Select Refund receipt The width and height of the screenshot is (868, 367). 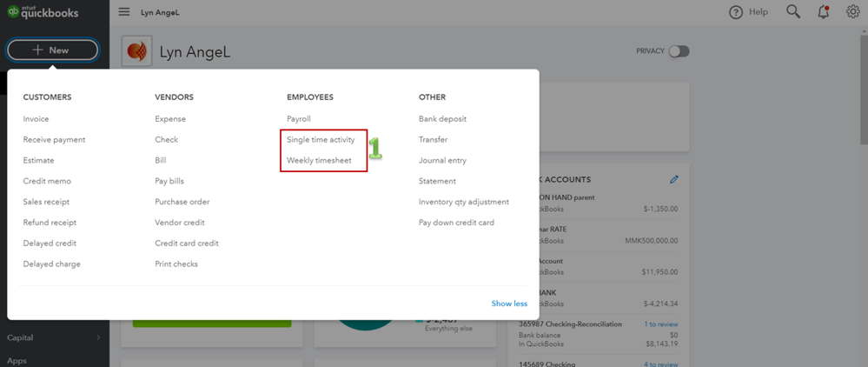pos(50,223)
